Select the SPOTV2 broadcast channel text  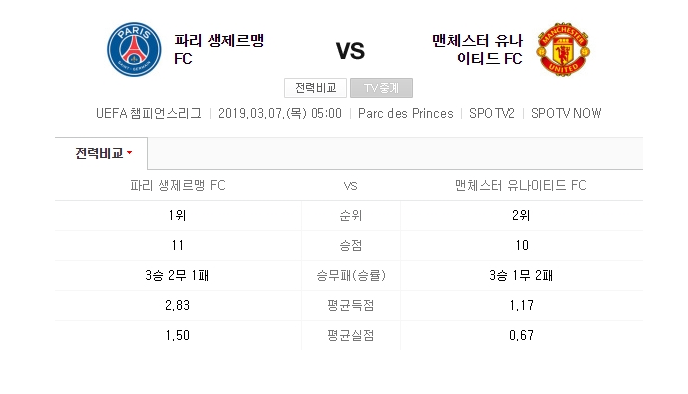[491, 114]
